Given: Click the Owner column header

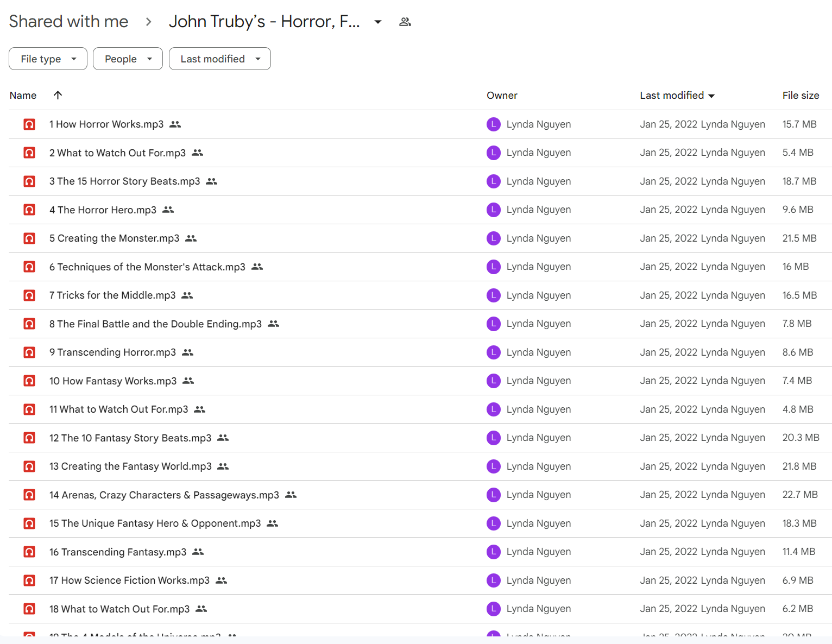Looking at the screenshot, I should pos(502,95).
